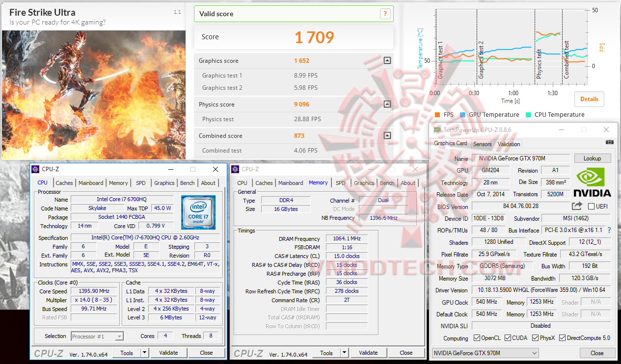Image resolution: width=621 pixels, height=364 pixels.
Task: Open the SPD tab in left CPU-Z
Action: [141, 183]
